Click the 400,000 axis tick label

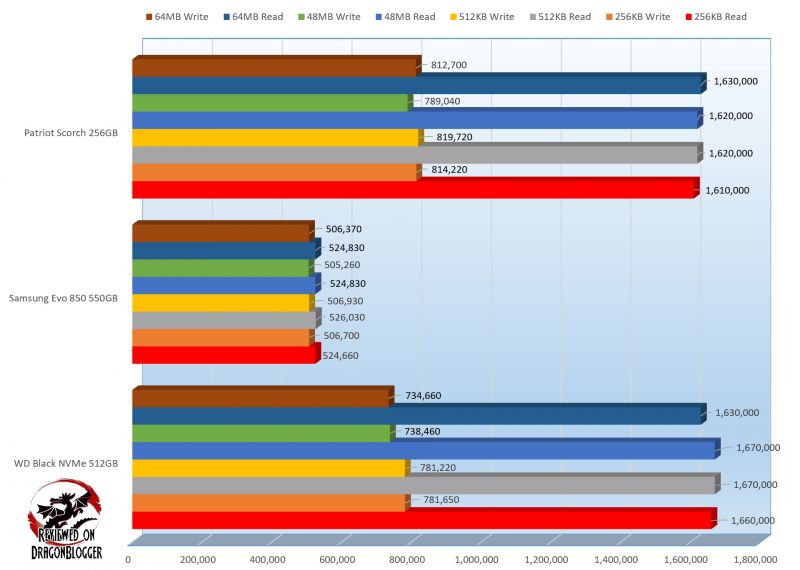click(x=267, y=560)
